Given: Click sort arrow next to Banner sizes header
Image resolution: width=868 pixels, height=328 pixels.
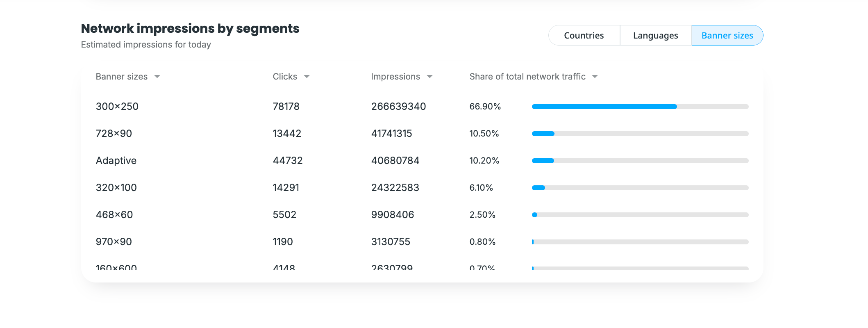Looking at the screenshot, I should tap(157, 77).
